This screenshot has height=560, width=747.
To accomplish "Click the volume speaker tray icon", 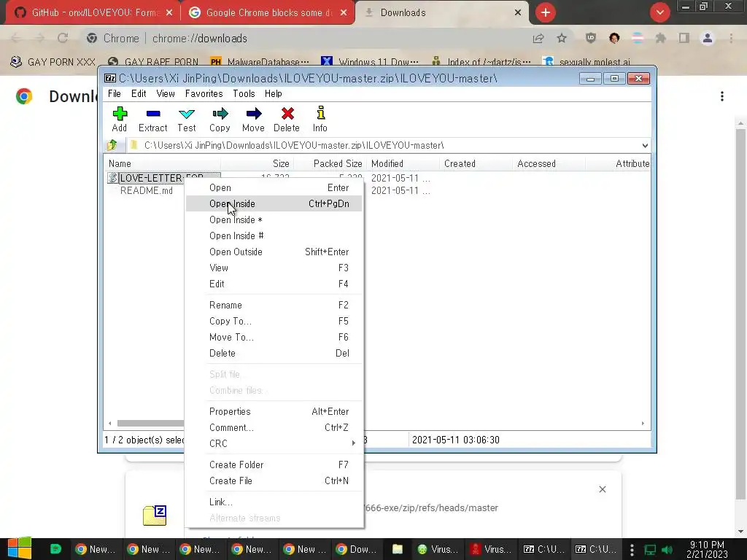I will [x=667, y=550].
